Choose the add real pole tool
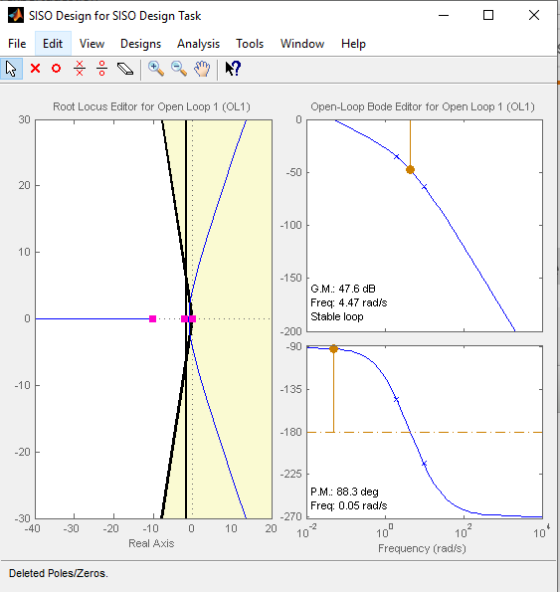560x592 pixels. 35,69
